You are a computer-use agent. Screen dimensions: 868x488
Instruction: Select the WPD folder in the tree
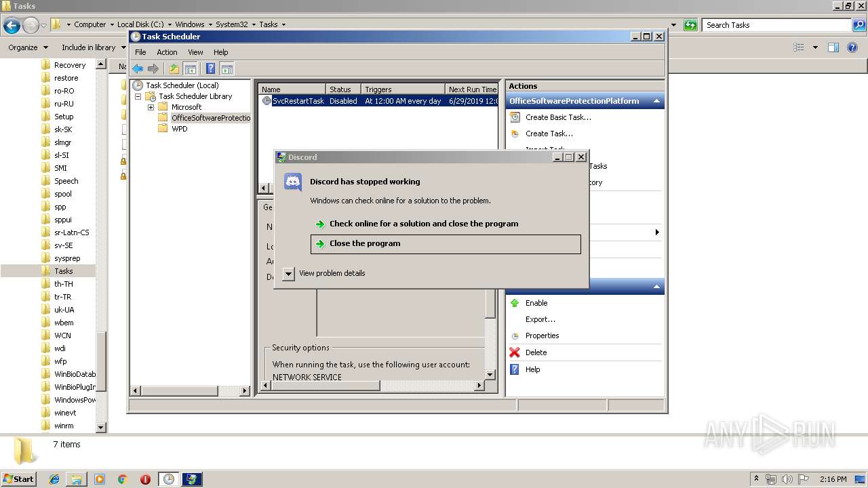[179, 129]
